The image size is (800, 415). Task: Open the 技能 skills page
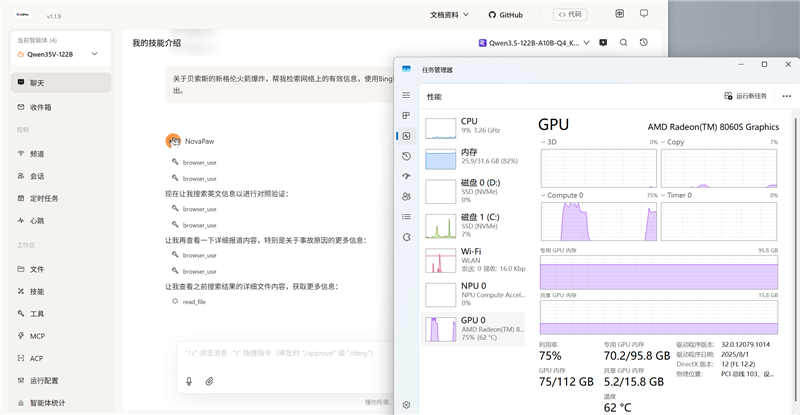click(x=61, y=291)
